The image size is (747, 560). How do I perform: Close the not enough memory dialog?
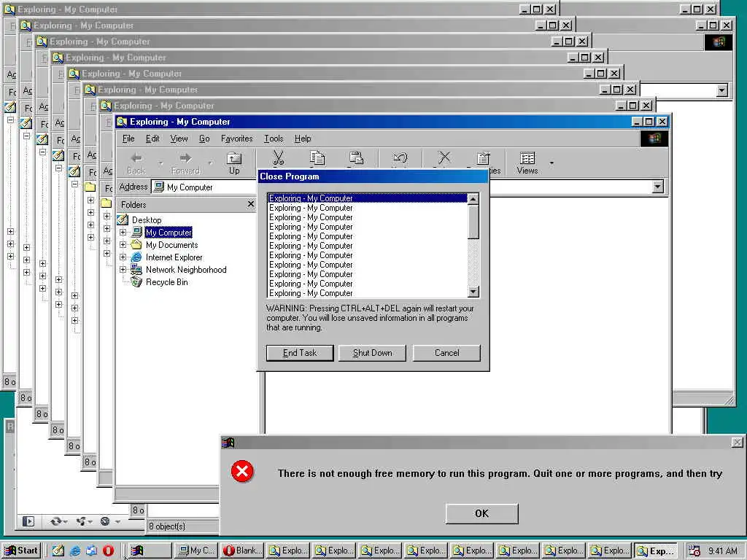tap(737, 443)
